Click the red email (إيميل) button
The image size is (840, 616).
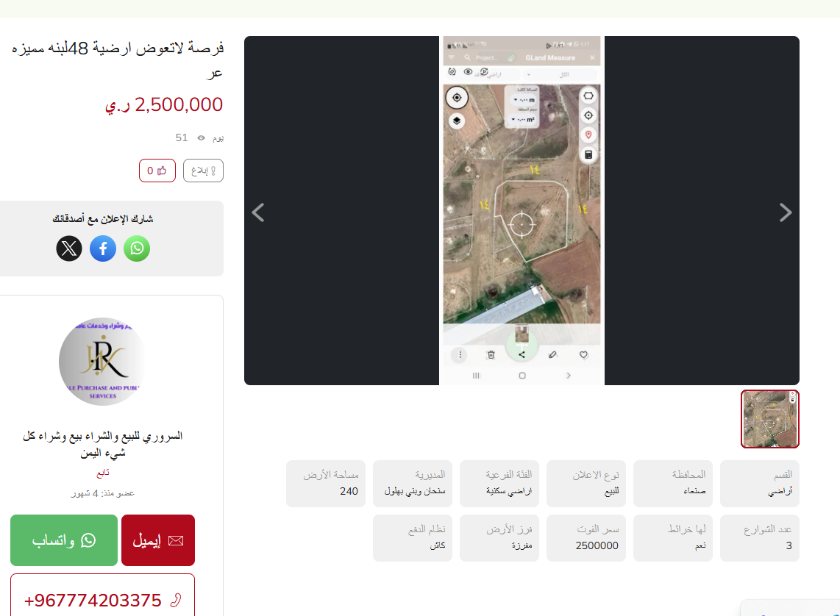(158, 540)
